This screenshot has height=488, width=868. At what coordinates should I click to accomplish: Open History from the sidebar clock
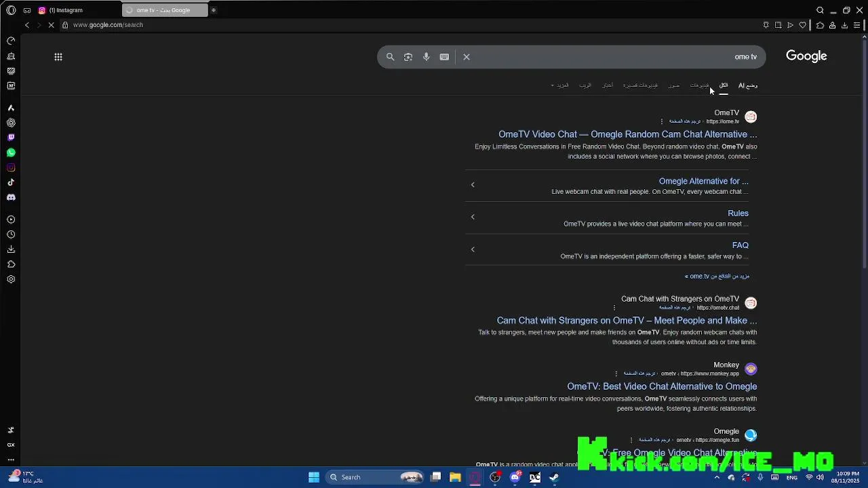point(11,235)
